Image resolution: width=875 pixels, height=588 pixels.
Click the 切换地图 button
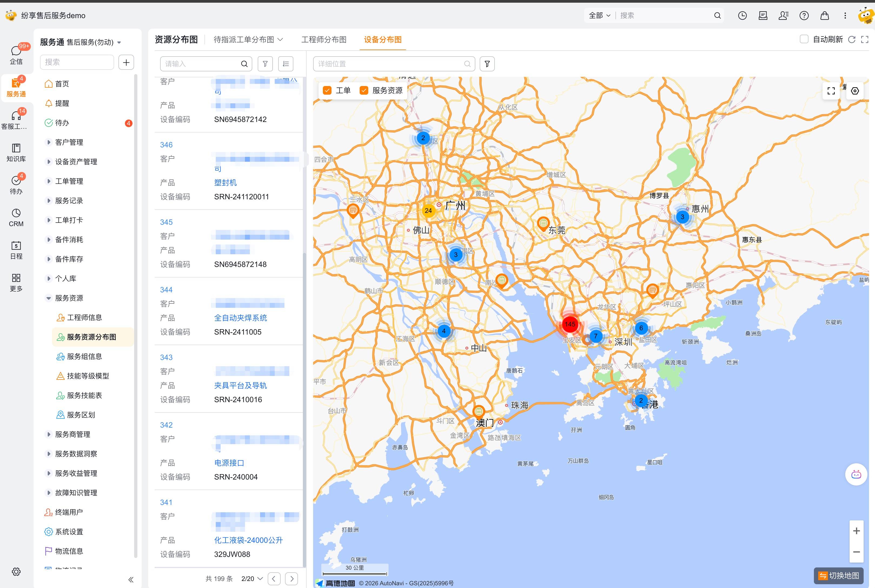point(839,576)
